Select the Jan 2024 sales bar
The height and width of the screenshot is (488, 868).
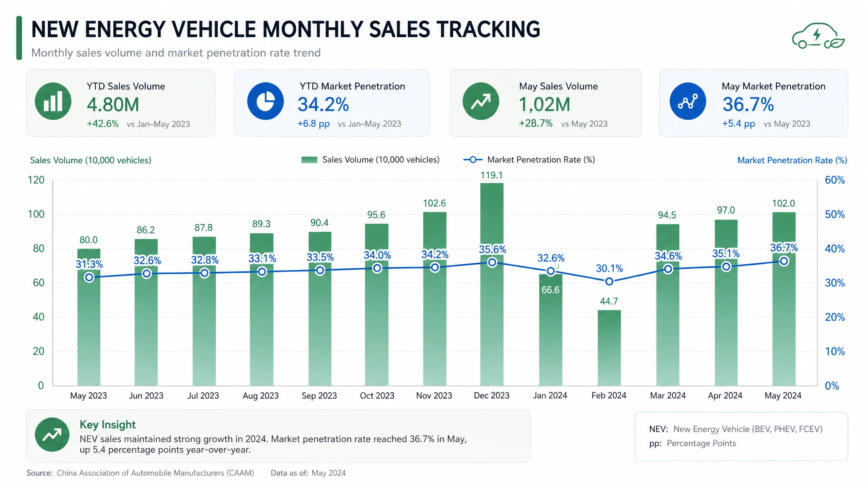pyautogui.click(x=551, y=330)
